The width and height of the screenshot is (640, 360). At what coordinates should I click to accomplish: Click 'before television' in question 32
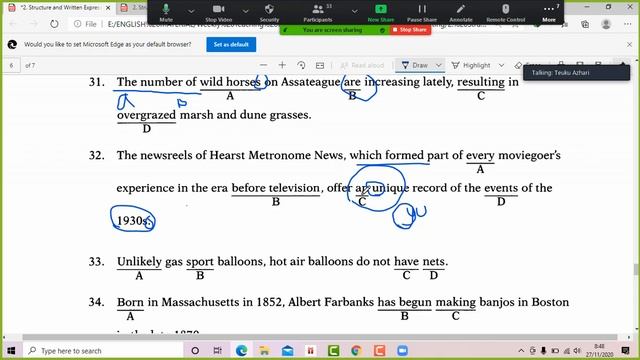(276, 188)
